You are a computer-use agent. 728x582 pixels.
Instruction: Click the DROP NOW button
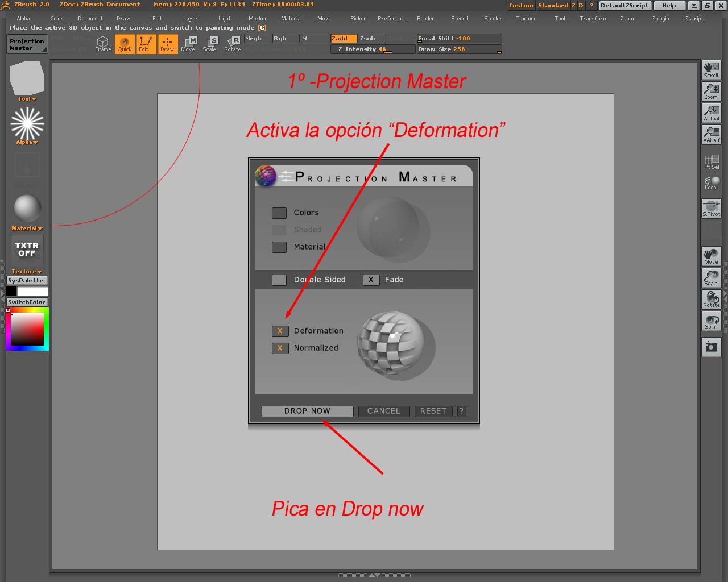click(307, 411)
